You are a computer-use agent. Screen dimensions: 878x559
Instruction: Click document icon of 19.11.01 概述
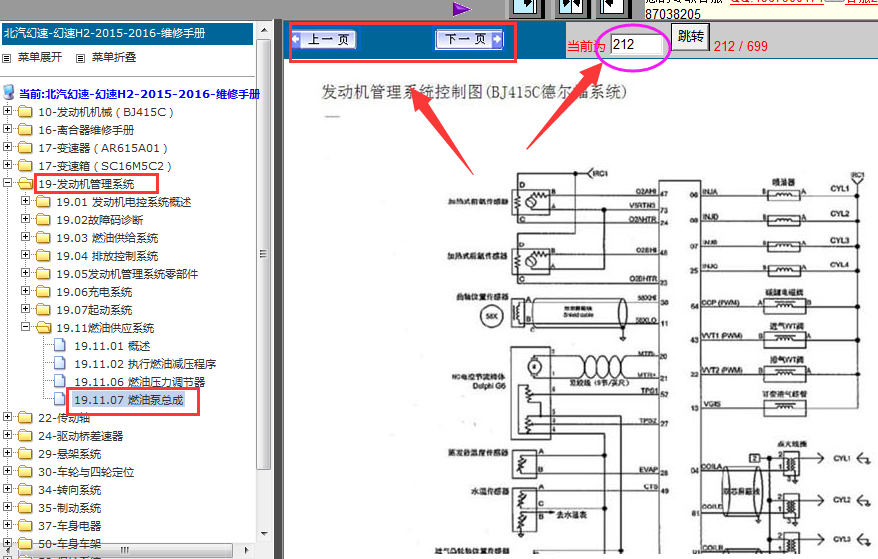click(60, 346)
